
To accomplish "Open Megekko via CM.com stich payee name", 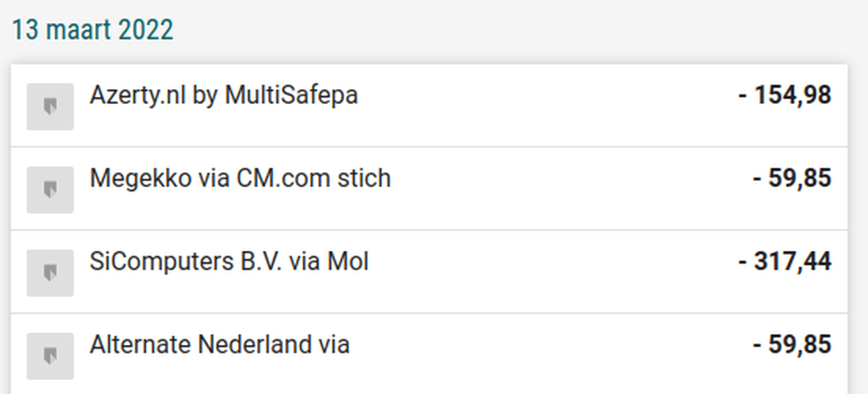I will [x=240, y=178].
